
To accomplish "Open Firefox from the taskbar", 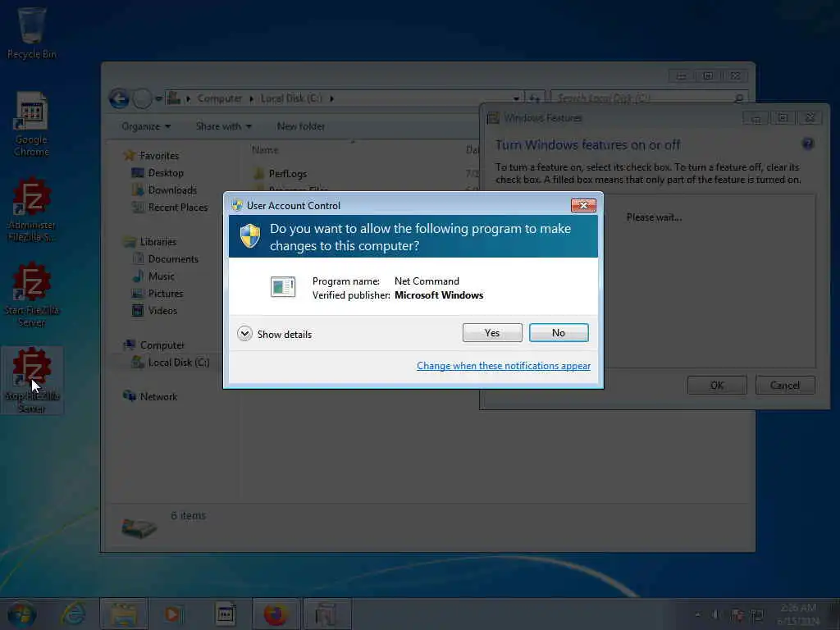I will pyautogui.click(x=276, y=614).
